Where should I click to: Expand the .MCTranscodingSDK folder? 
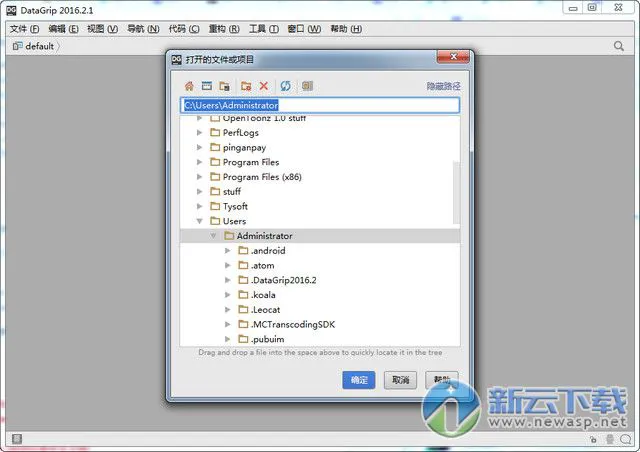click(228, 324)
